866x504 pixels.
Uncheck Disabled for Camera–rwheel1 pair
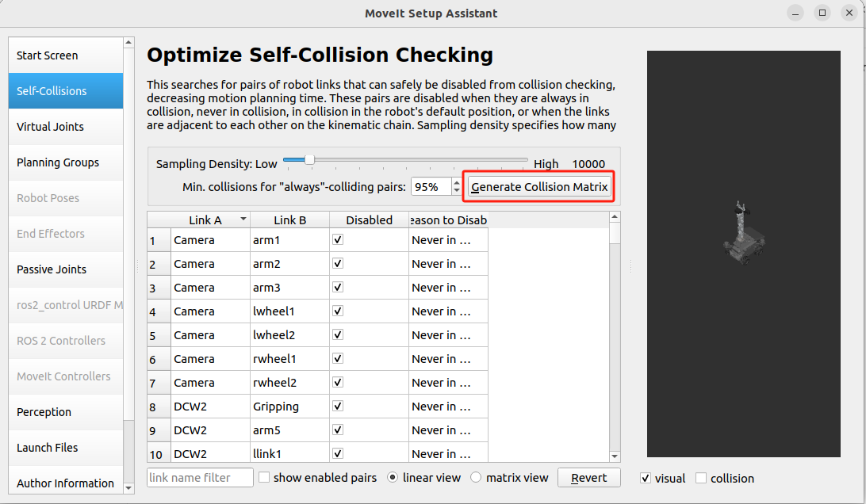click(x=338, y=358)
